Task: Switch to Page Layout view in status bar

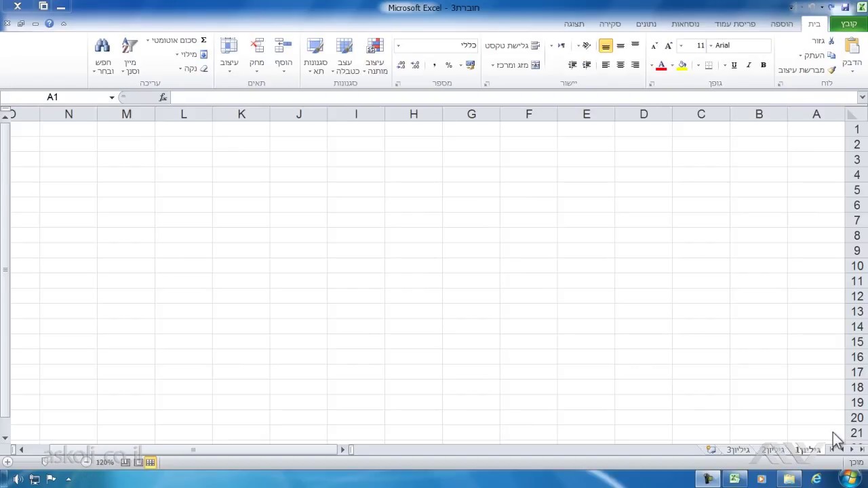Action: (x=138, y=462)
